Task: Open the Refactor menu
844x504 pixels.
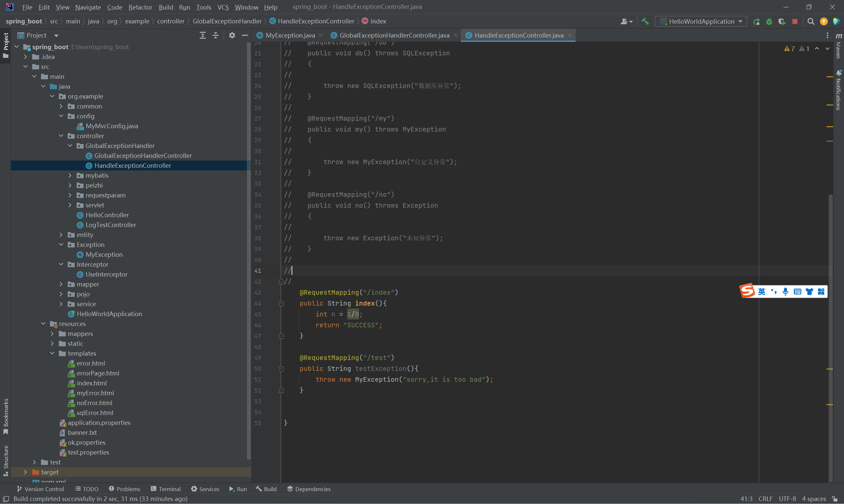Action: pos(140,7)
